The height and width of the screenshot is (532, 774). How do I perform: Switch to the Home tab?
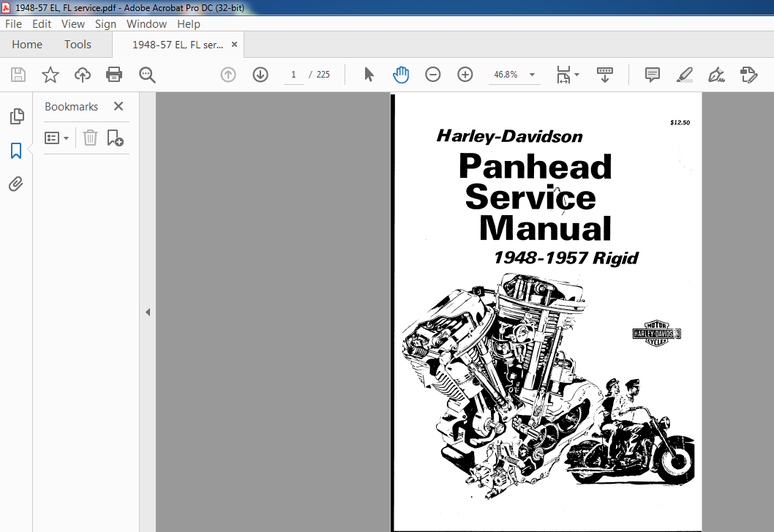click(27, 45)
